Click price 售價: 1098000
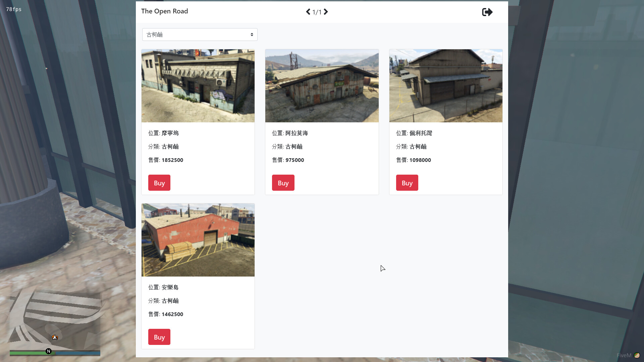644x362 pixels. click(x=414, y=160)
